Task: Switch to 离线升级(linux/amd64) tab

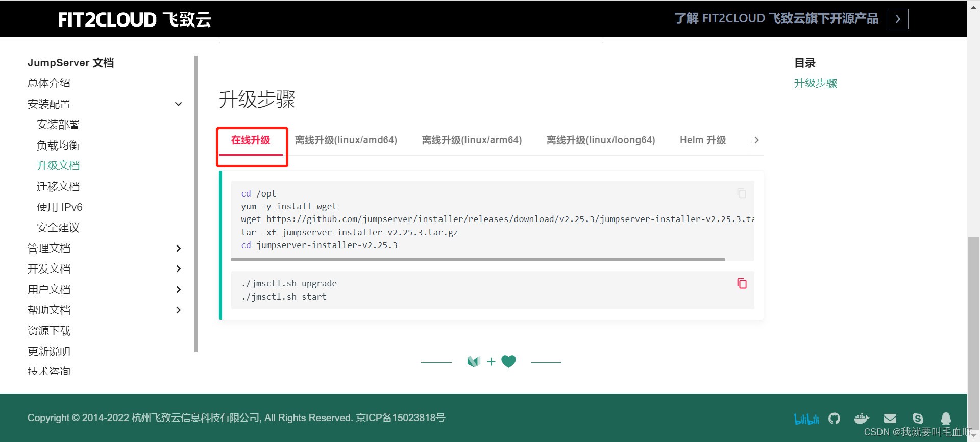Action: click(346, 140)
